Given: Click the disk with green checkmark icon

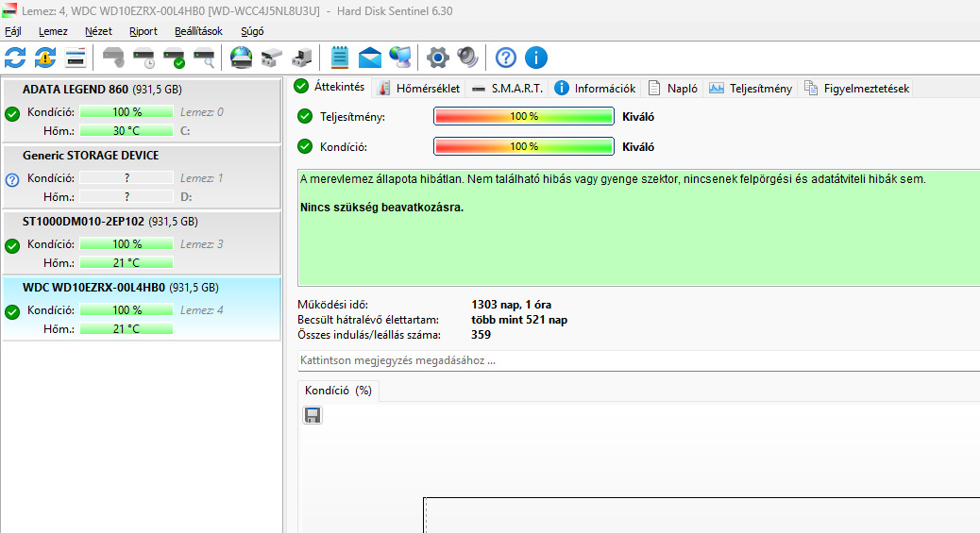Looking at the screenshot, I should (x=174, y=58).
